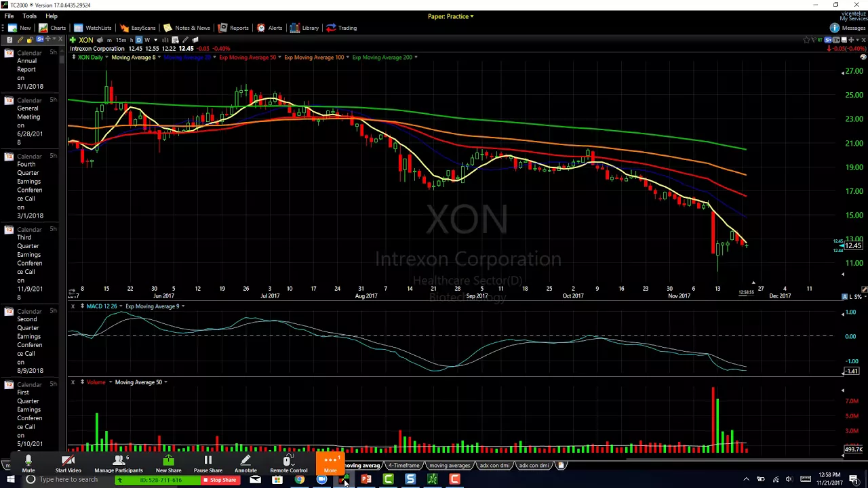Switch to first adx con dmi tab

pyautogui.click(x=494, y=466)
